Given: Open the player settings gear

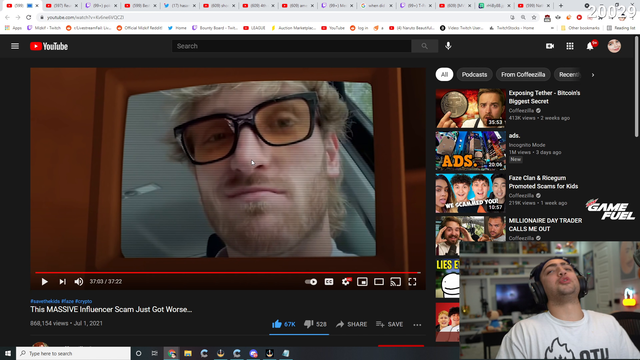Looking at the screenshot, I should tap(346, 282).
